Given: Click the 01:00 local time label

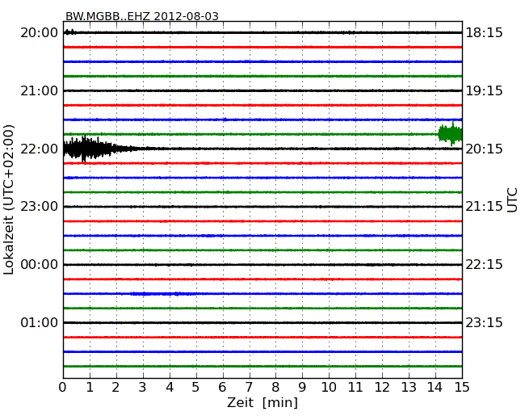Looking at the screenshot, I should click(40, 322).
